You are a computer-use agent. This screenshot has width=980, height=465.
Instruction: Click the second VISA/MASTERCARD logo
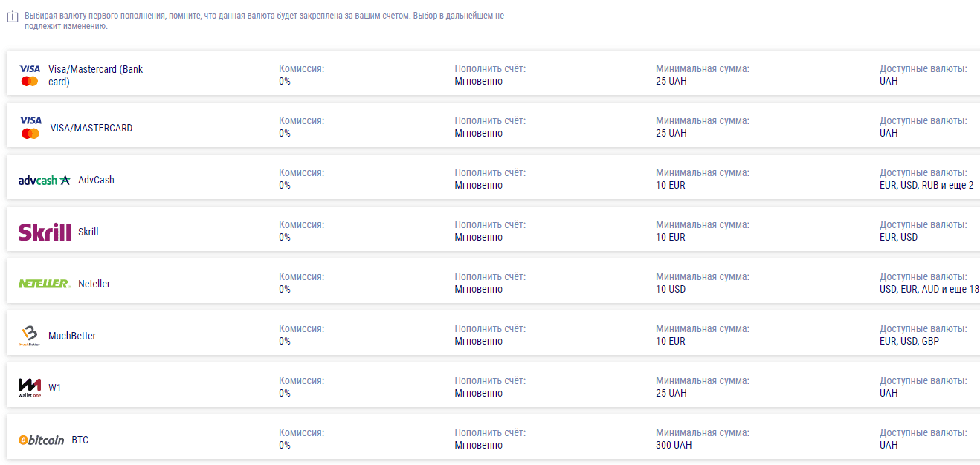[x=30, y=127]
